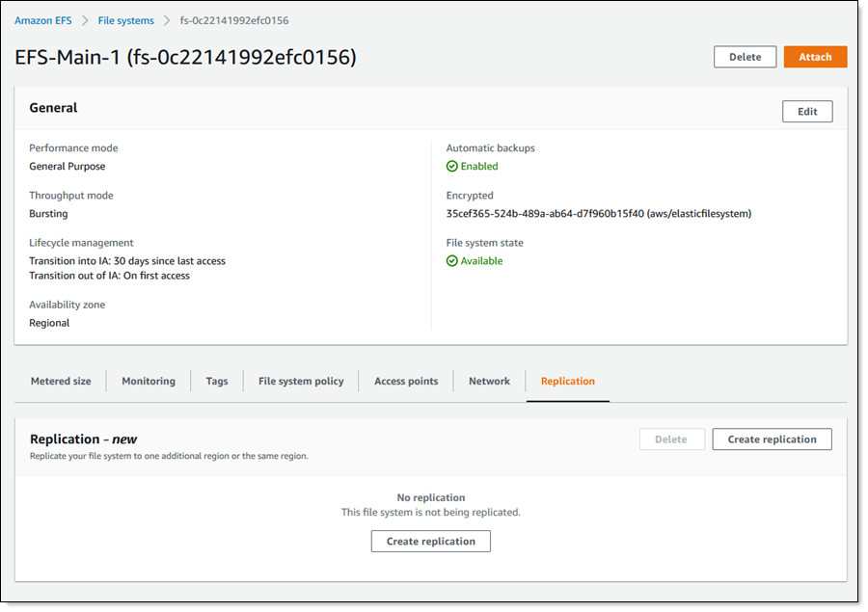Click the Regional availability zone value
This screenshot has width=868, height=612.
click(x=49, y=323)
